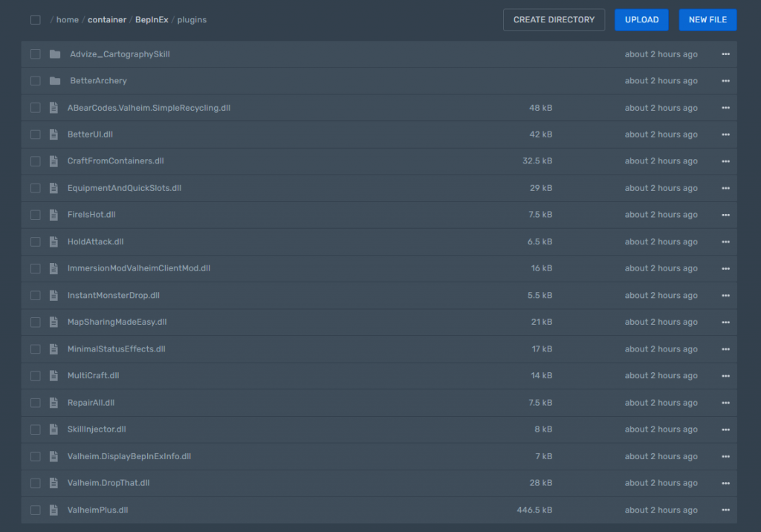Click the file icon beside ImmersionModValheimClientMod.dll
Viewport: 761px width, 532px height.
pos(54,268)
